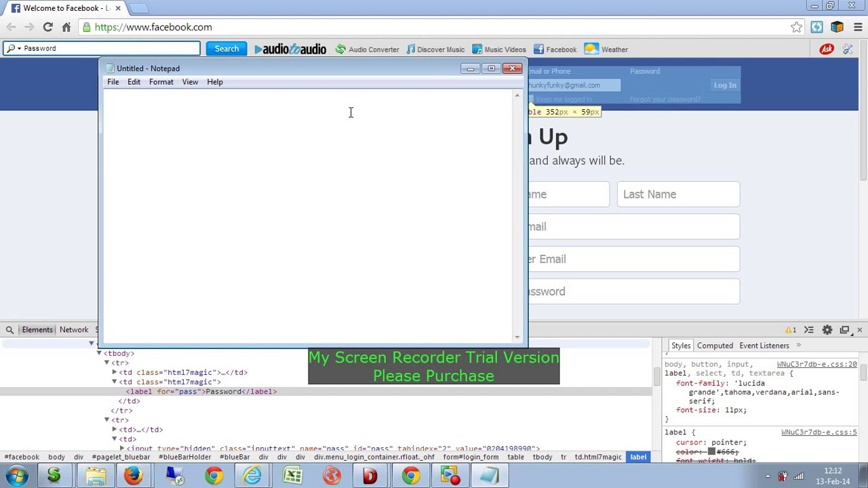Viewport: 868px width, 488px height.
Task: Reload the Facebook page
Action: tap(47, 27)
